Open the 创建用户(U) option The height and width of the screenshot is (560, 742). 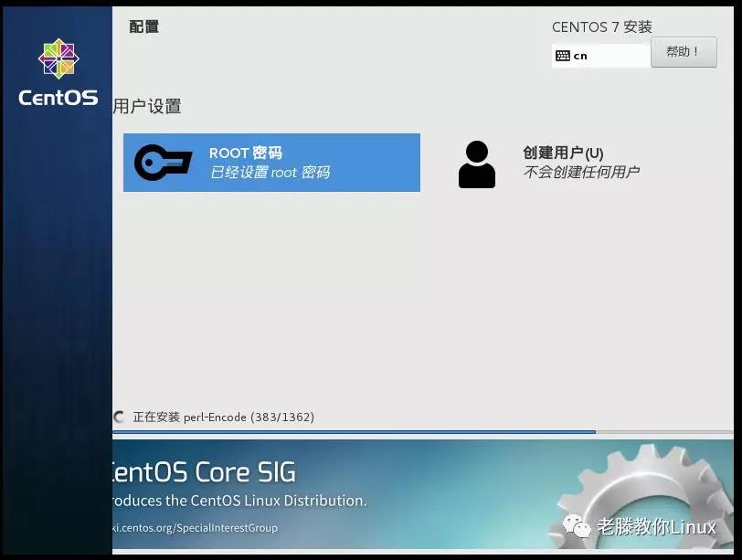[563, 153]
